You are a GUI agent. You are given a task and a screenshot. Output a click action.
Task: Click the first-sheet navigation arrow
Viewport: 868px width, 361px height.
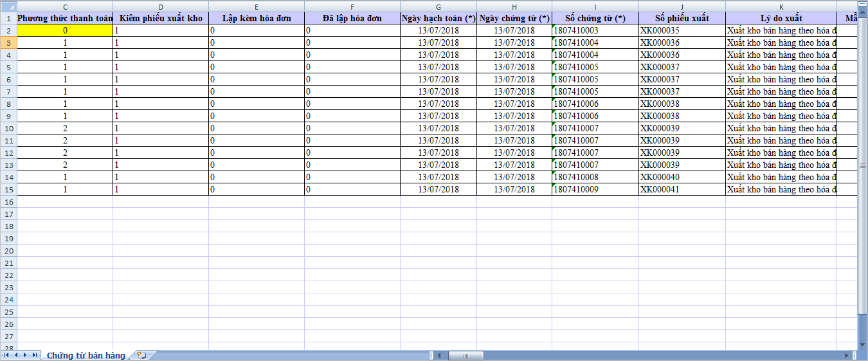(x=6, y=355)
